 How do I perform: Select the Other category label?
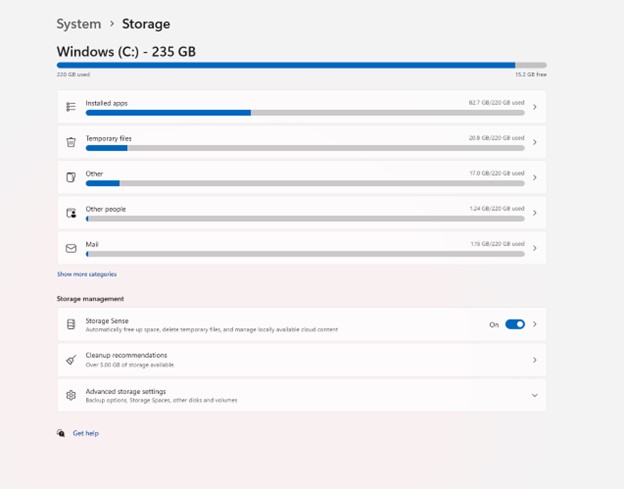coord(94,174)
